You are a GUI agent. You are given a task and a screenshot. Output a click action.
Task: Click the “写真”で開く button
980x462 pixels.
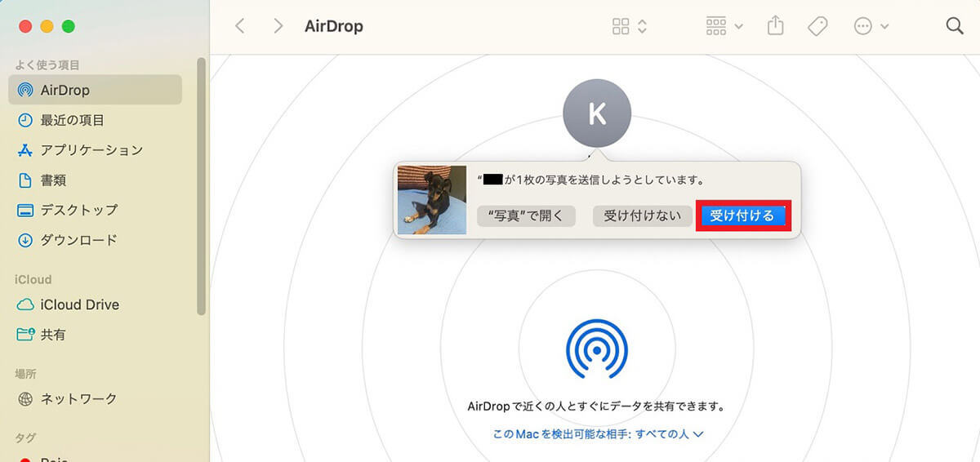(526, 215)
